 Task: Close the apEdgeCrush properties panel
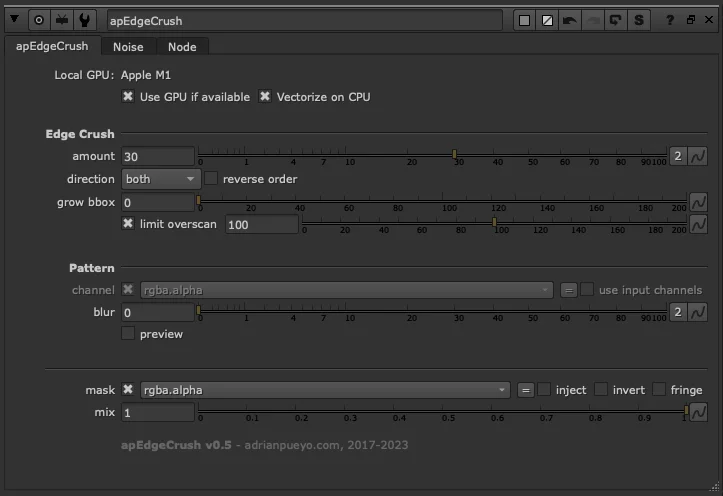click(709, 19)
